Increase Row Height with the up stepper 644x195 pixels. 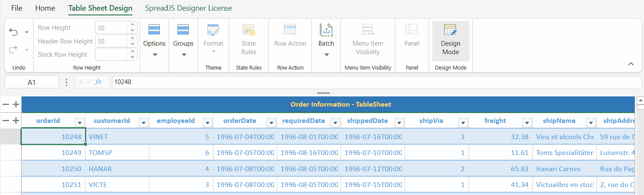point(132,25)
